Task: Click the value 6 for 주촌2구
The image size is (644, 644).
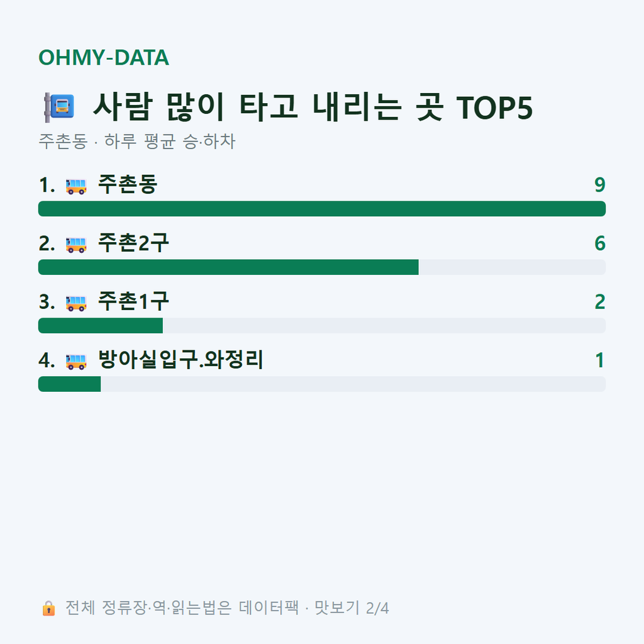Action: (x=600, y=243)
